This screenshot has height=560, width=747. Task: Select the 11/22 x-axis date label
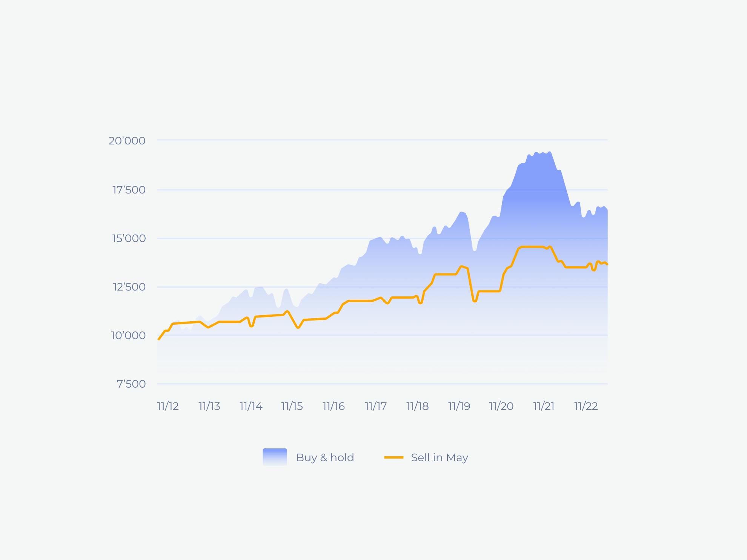point(586,406)
